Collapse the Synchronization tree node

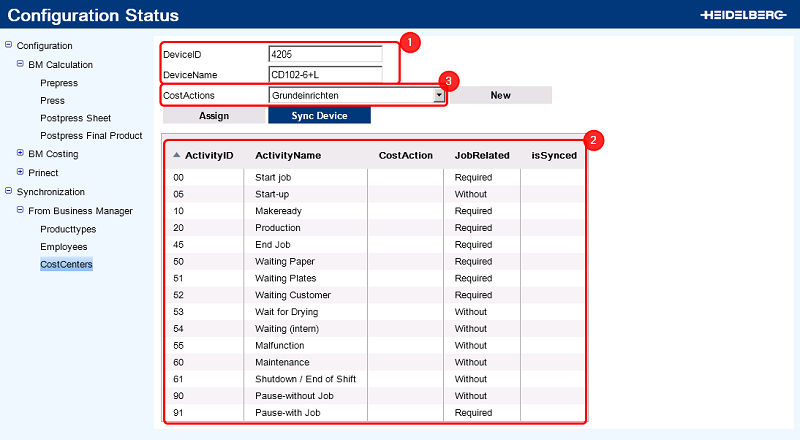point(9,191)
